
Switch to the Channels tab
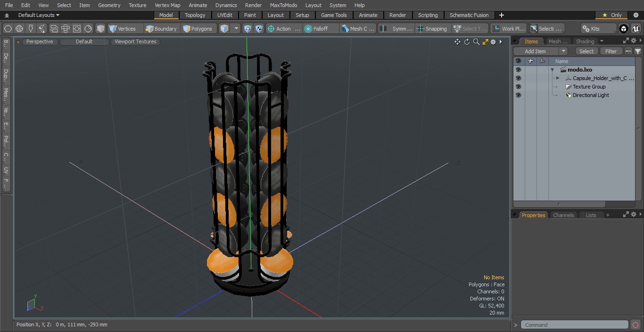pos(563,215)
